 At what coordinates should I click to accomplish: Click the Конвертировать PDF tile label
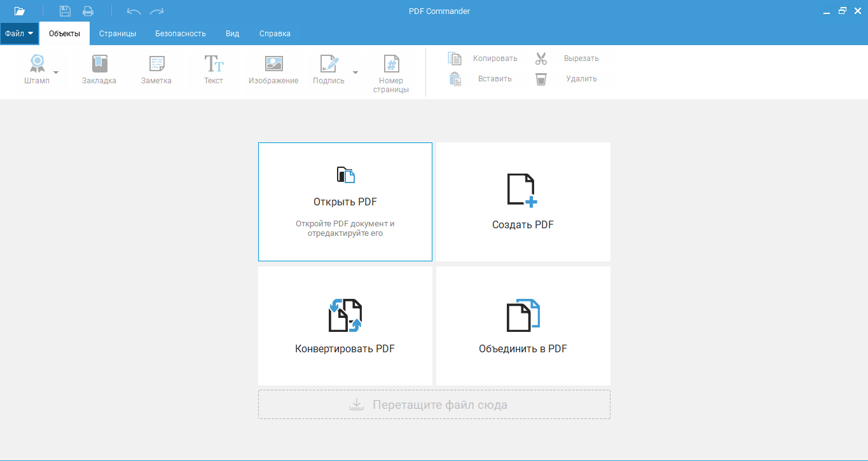tap(345, 349)
